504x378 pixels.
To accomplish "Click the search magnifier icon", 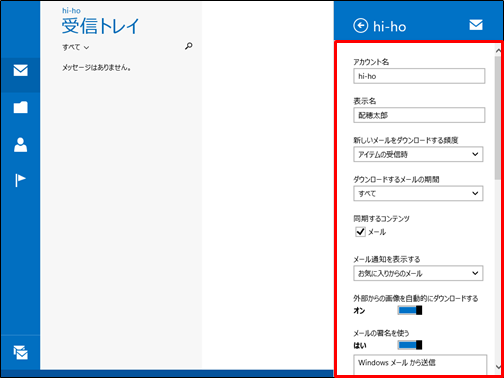I will [189, 46].
